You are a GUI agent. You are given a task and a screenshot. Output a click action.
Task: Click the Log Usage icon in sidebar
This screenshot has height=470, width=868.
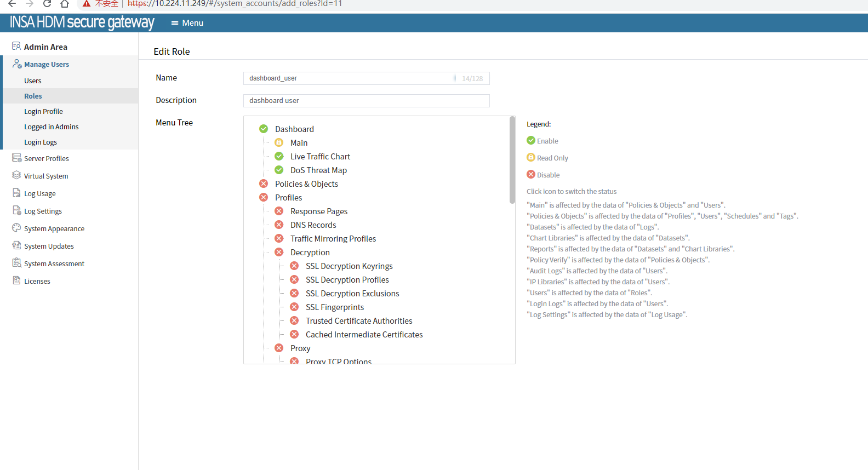tap(16, 193)
